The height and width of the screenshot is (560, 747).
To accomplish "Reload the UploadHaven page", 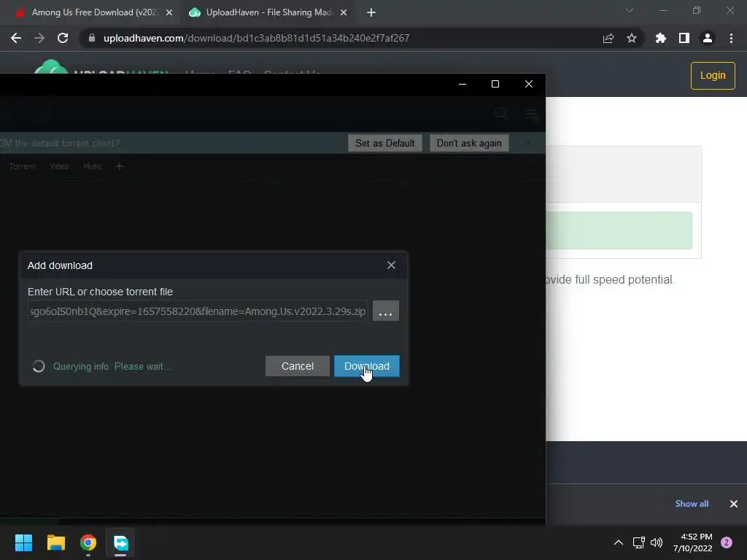I will (63, 38).
